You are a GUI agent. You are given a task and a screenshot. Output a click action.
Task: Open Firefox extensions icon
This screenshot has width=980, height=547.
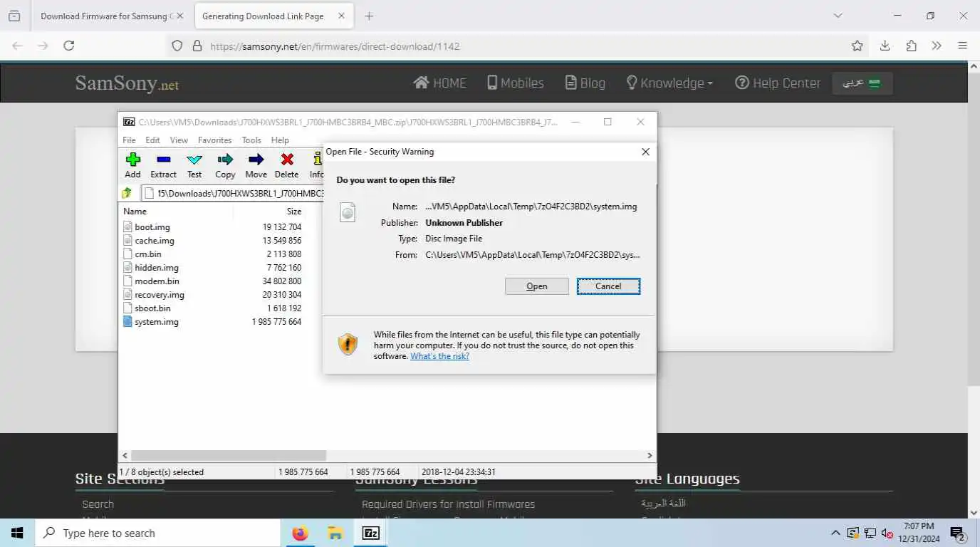[x=911, y=46]
